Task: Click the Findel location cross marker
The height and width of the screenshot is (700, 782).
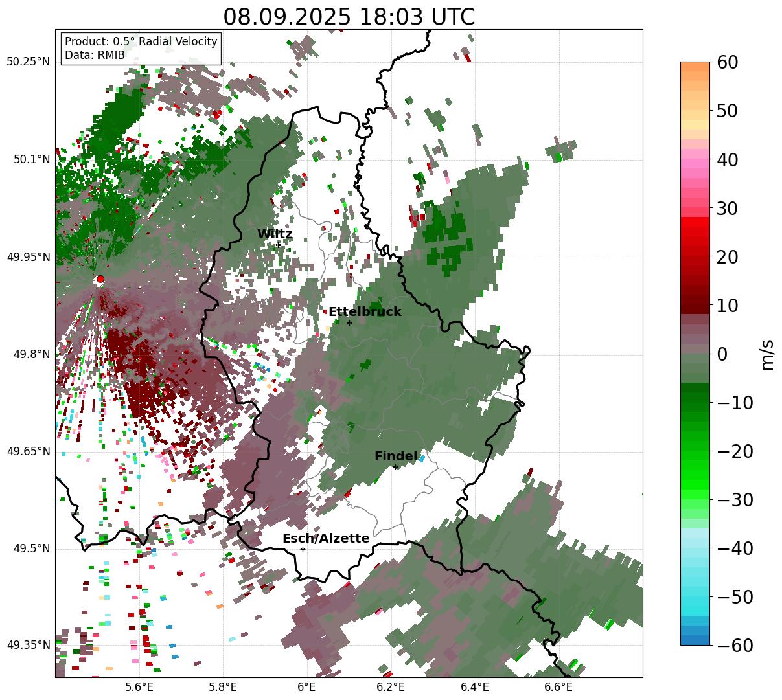Action: [395, 467]
